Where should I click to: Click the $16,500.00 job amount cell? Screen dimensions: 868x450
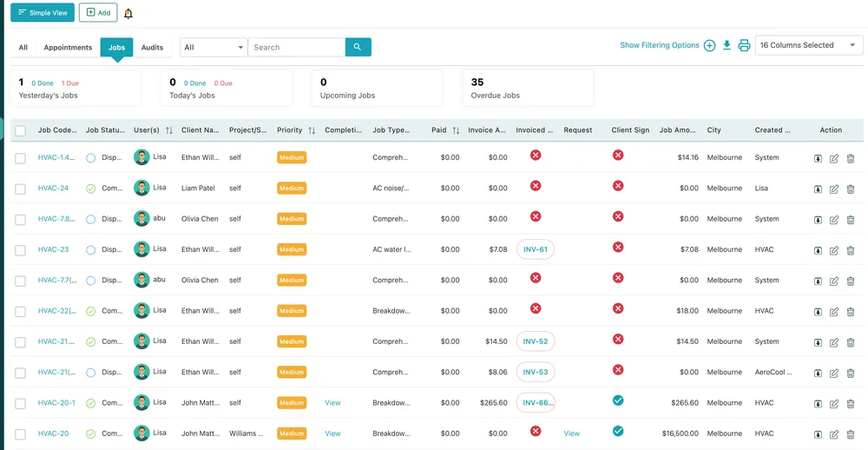click(x=680, y=433)
